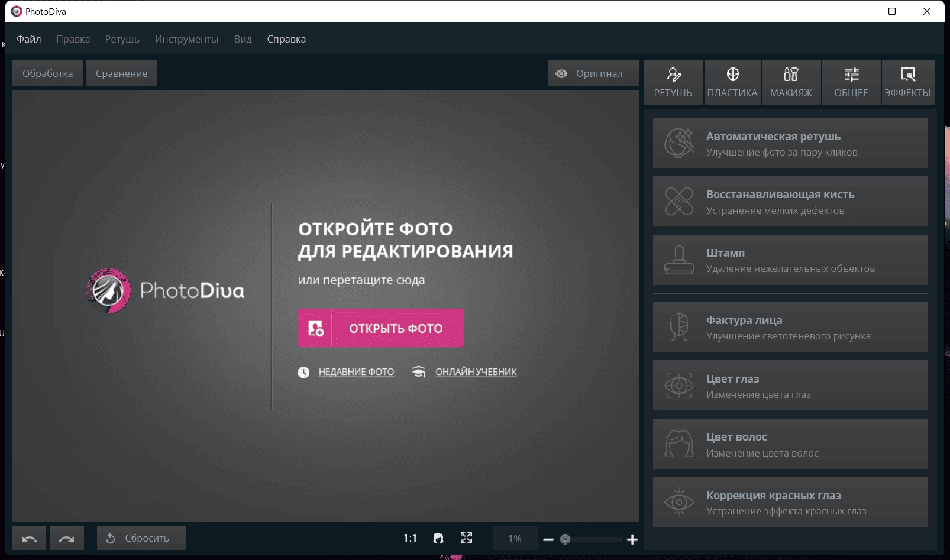The image size is (950, 560).
Task: Click the face-fit zoom icon
Action: (438, 538)
